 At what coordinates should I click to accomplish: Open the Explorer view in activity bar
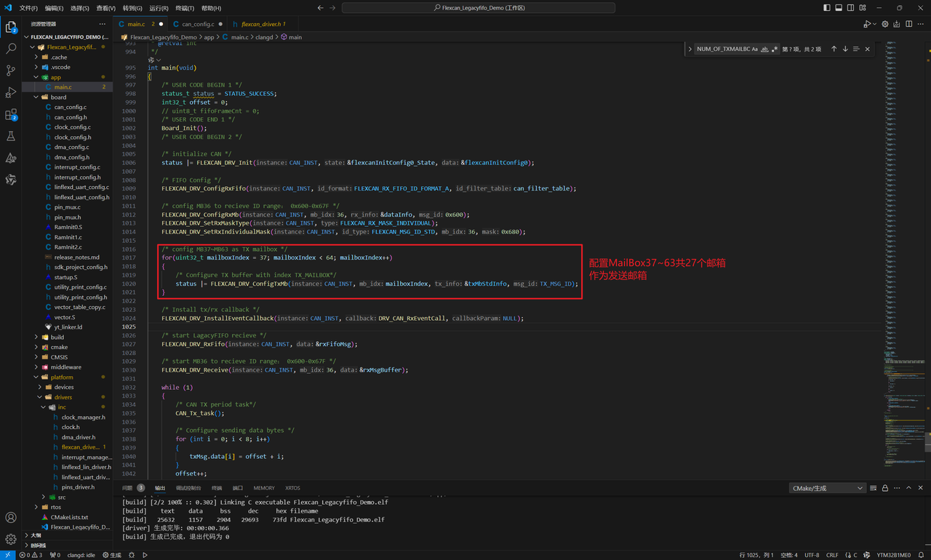11,28
